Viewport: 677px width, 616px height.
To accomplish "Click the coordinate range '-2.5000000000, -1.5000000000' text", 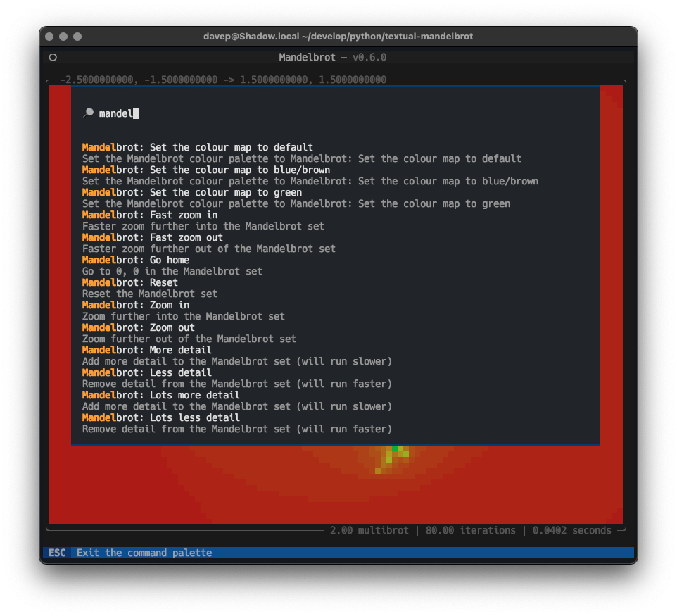I will [x=139, y=80].
